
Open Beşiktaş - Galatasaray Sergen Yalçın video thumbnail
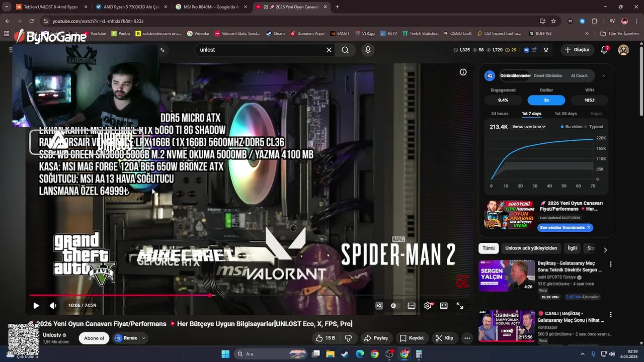click(506, 276)
